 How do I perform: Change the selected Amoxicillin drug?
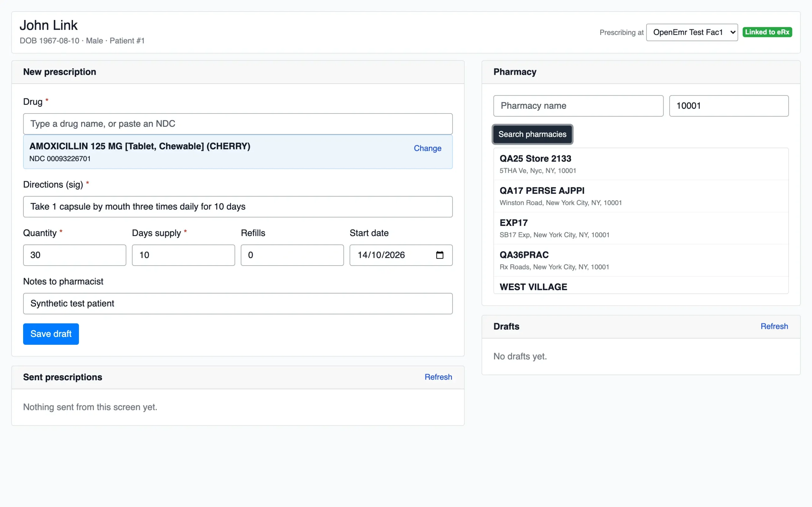(427, 148)
